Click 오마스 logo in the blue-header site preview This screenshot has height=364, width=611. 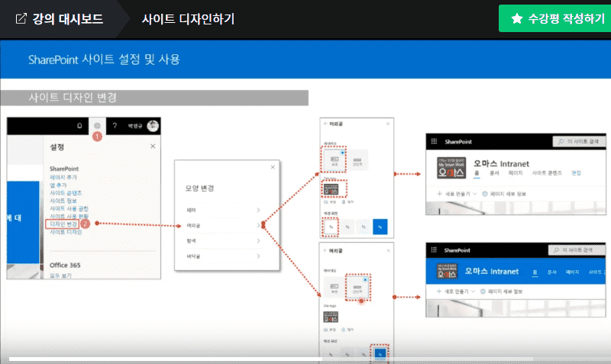pyautogui.click(x=447, y=272)
